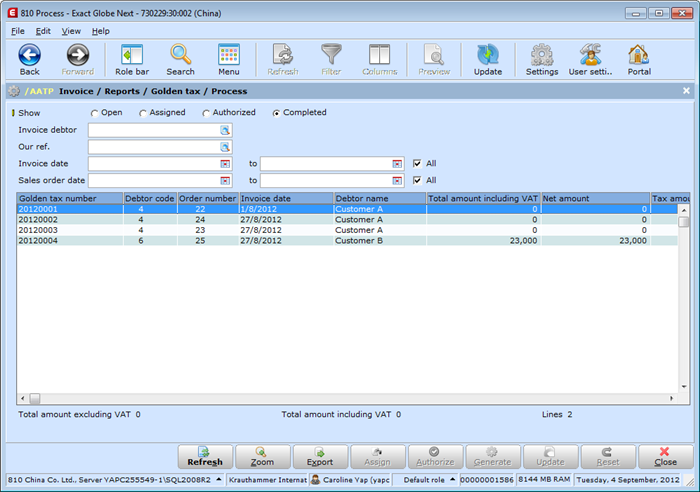The height and width of the screenshot is (492, 700).
Task: Open the Edit menu
Action: click(43, 31)
